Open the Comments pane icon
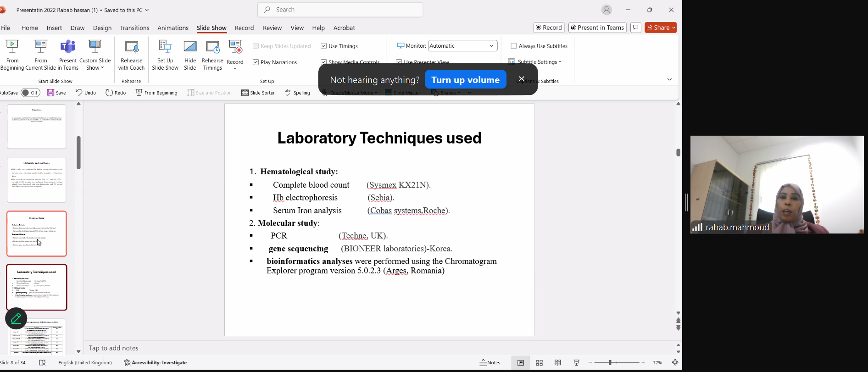868x372 pixels. [x=635, y=28]
